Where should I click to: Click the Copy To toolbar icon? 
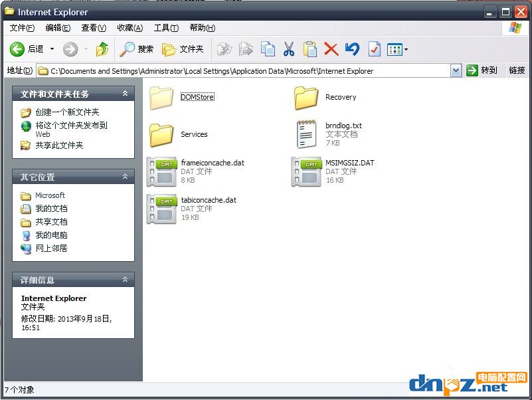click(246, 50)
